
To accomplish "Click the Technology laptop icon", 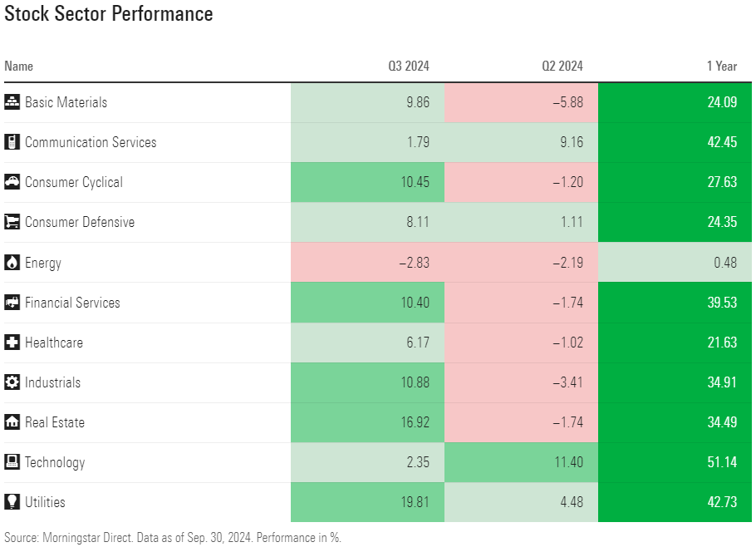I will (12, 462).
